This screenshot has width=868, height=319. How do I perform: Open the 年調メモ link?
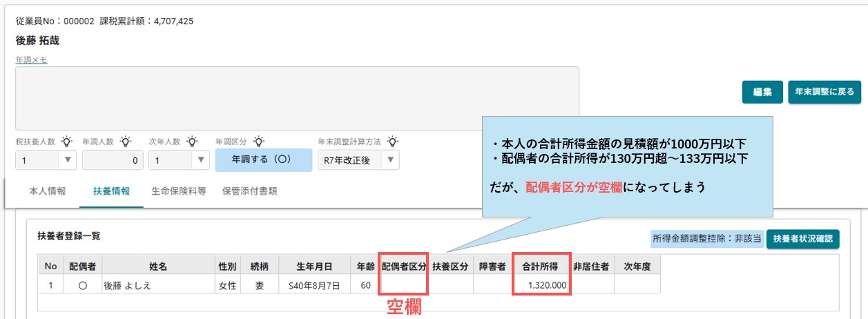tap(31, 60)
